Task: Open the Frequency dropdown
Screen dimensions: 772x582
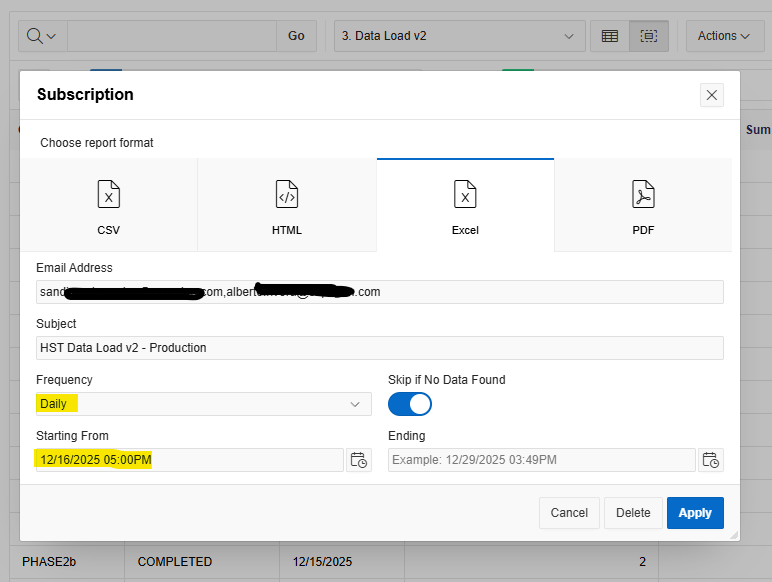Action: coord(203,404)
